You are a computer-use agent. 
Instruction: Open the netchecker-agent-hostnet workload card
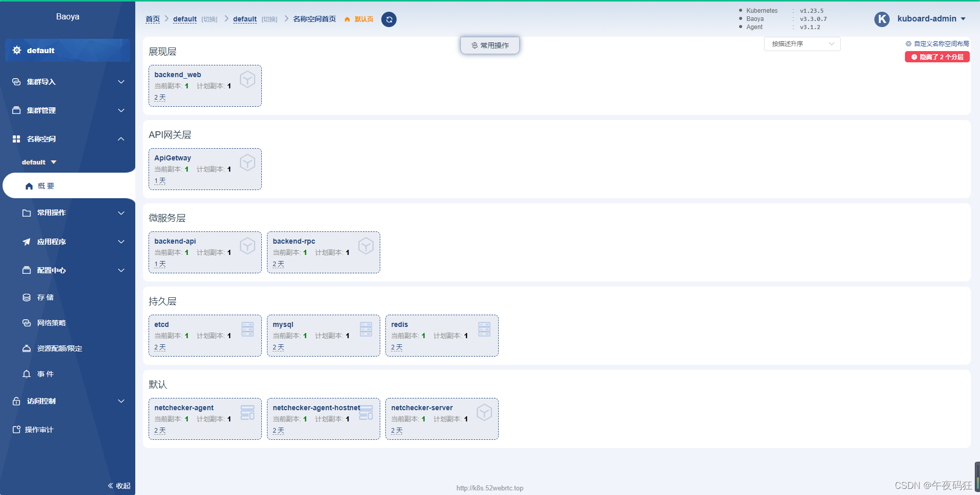(324, 419)
